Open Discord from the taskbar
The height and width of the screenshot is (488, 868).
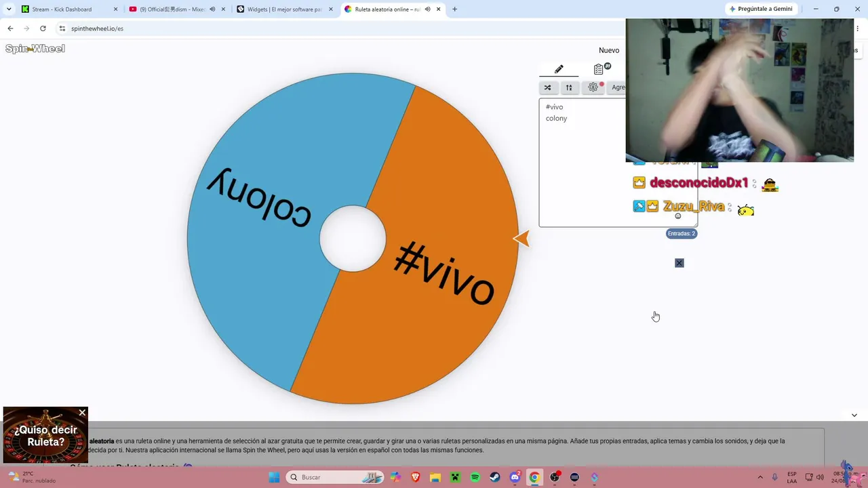515,477
